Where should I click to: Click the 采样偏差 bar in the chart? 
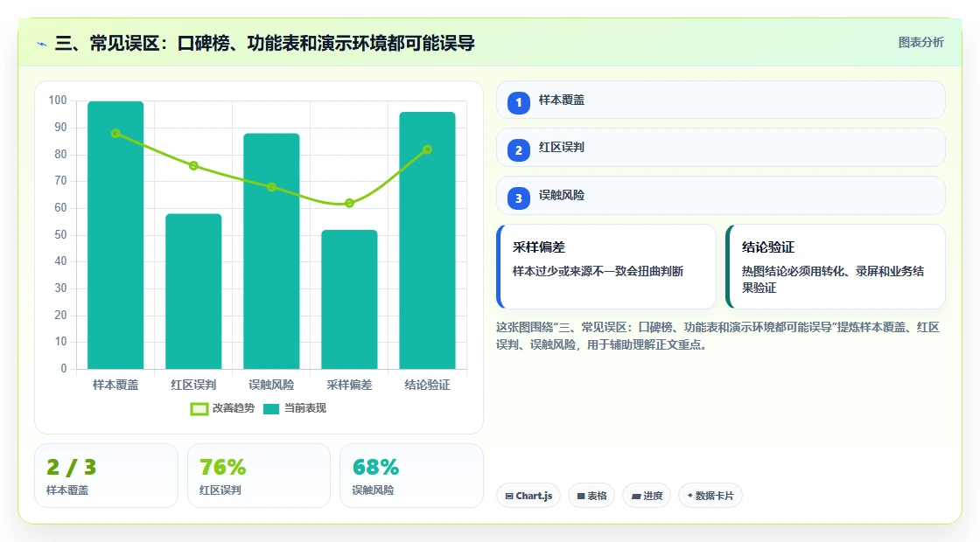click(349, 299)
